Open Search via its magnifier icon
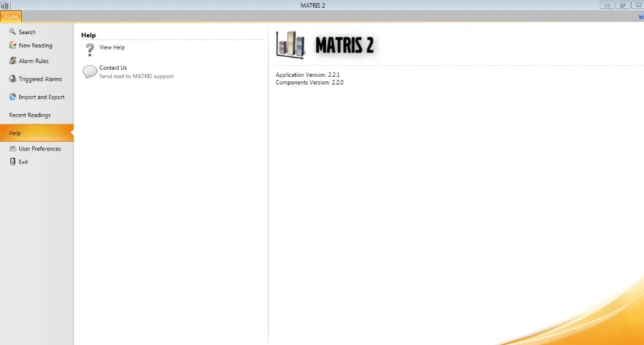Image resolution: width=644 pixels, height=345 pixels. tap(13, 32)
